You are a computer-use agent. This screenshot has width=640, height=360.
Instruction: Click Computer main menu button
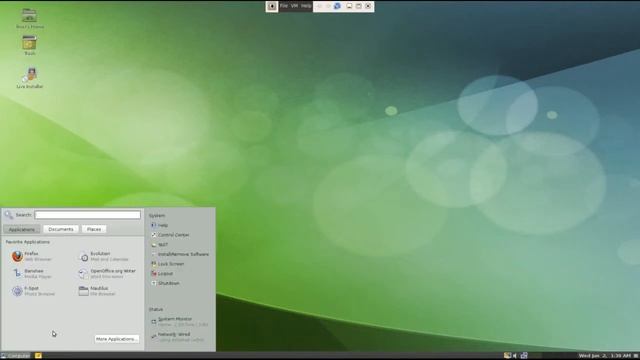(x=16, y=356)
